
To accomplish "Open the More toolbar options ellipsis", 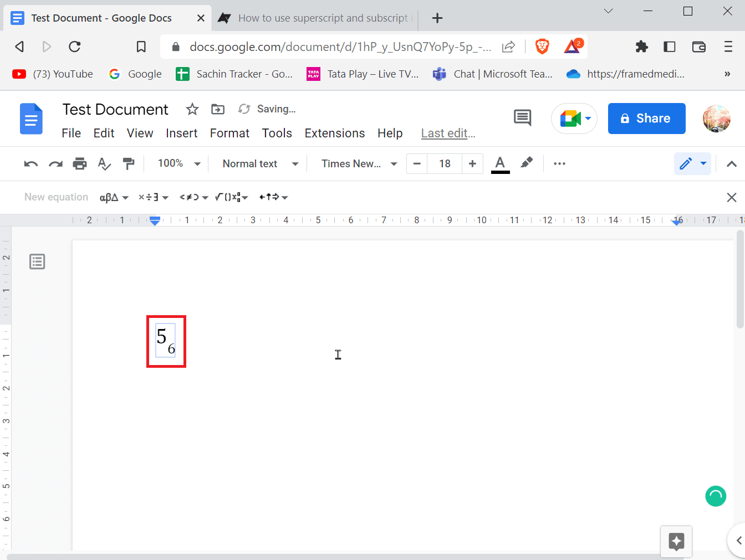I will [559, 163].
